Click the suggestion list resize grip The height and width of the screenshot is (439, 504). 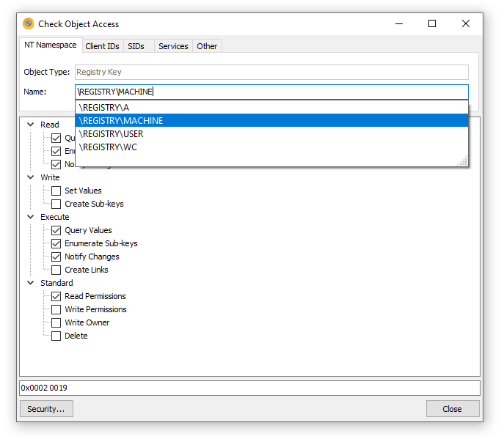pyautogui.click(x=463, y=161)
